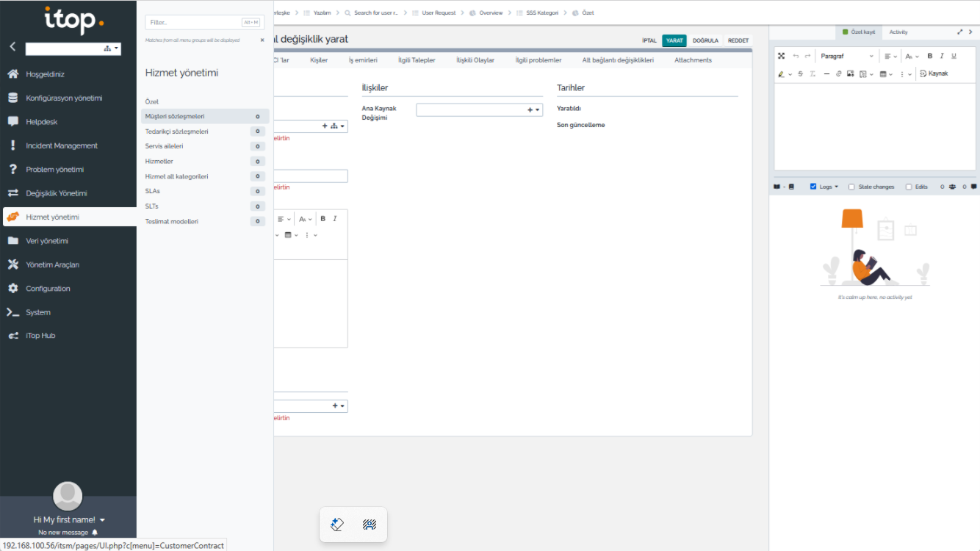Expand the user menu next to Hi My first name
This screenshot has width=980, height=551.
pyautogui.click(x=102, y=520)
